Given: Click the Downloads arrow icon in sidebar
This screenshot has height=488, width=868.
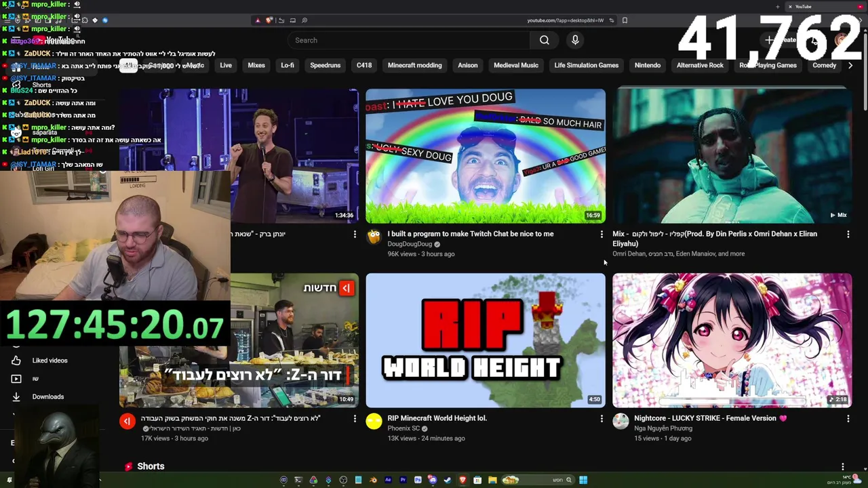Looking at the screenshot, I should [x=16, y=396].
